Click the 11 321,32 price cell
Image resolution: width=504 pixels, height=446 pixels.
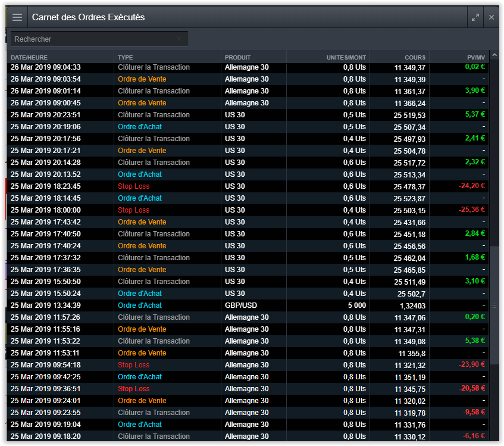409,365
